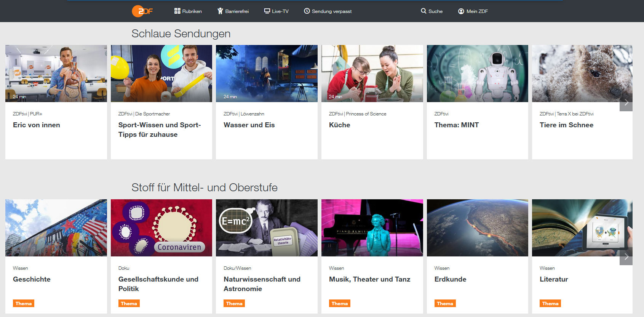The height and width of the screenshot is (317, 644).
Task: Open the Tiere im Schnee thumbnail
Action: click(x=582, y=74)
